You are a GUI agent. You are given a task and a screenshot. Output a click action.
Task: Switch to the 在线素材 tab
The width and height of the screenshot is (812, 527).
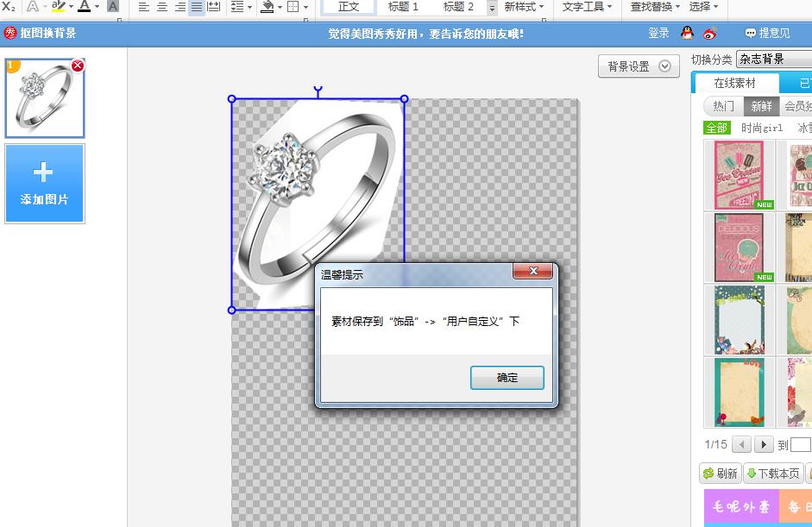(x=734, y=84)
